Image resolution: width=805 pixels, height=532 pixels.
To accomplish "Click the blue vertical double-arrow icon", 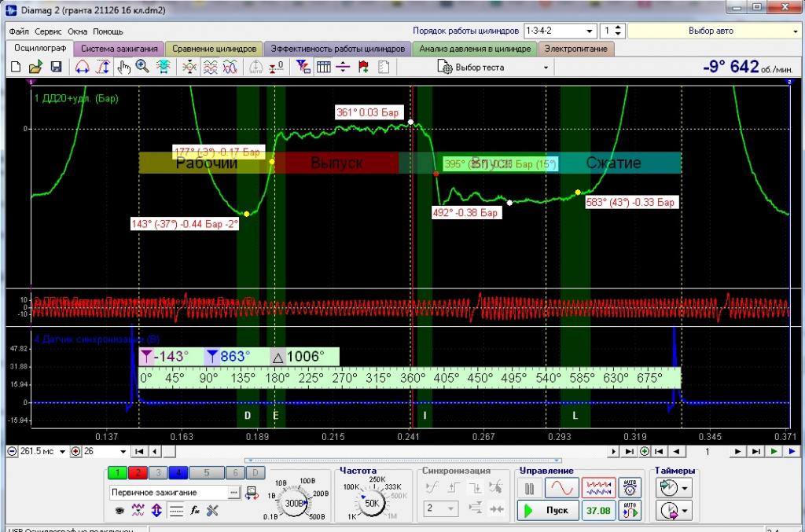I will [156, 510].
